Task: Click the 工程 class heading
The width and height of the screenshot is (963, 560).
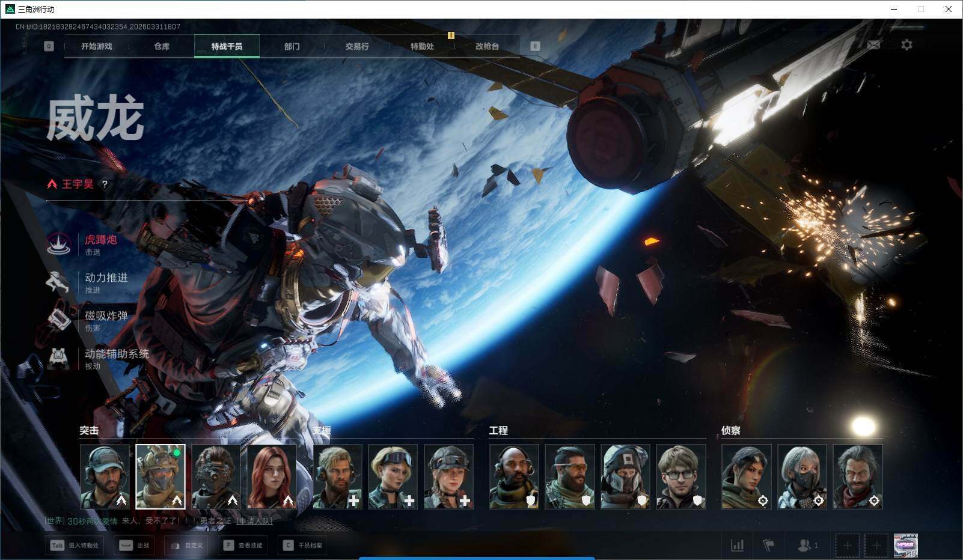Action: click(x=498, y=430)
